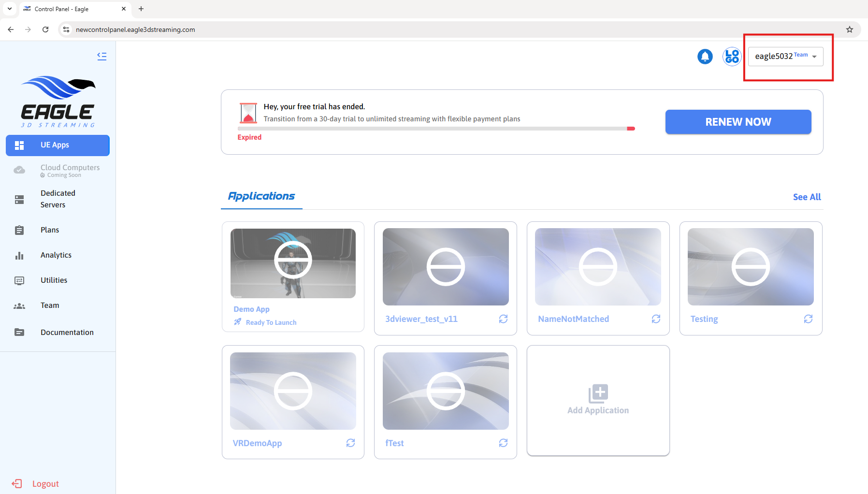868x494 pixels.
Task: Click the LOGO avatar icon
Action: 732,57
